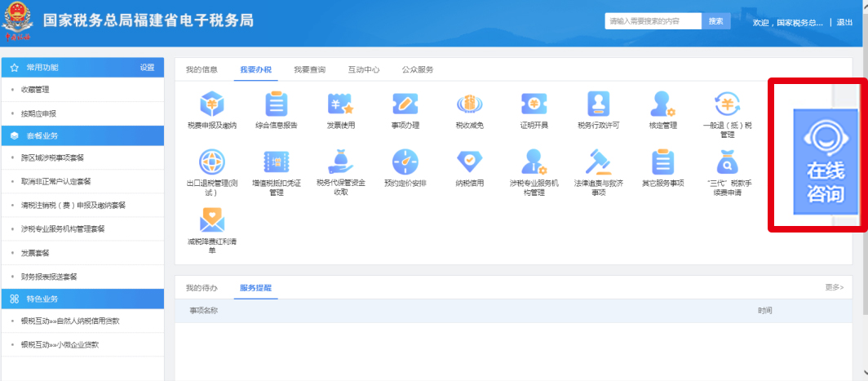
Task: Open "三代"税款手续费申请 icon
Action: click(728, 162)
